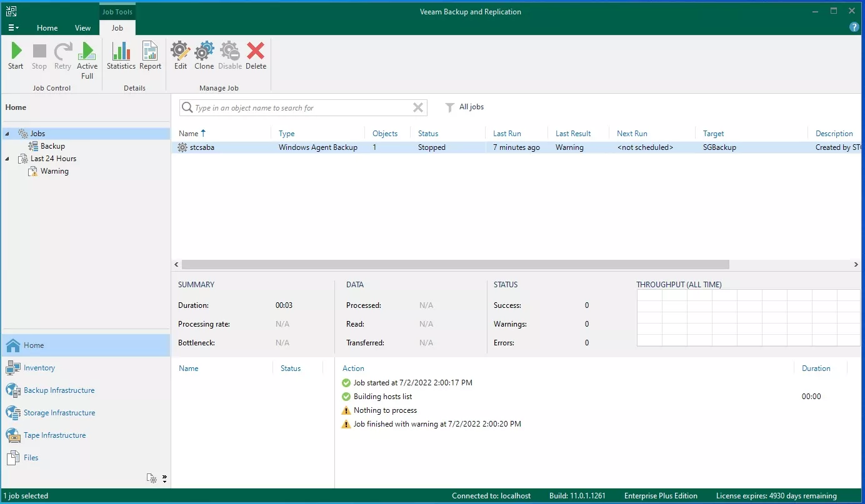Click the Retry job icon
The image size is (865, 504).
(62, 56)
